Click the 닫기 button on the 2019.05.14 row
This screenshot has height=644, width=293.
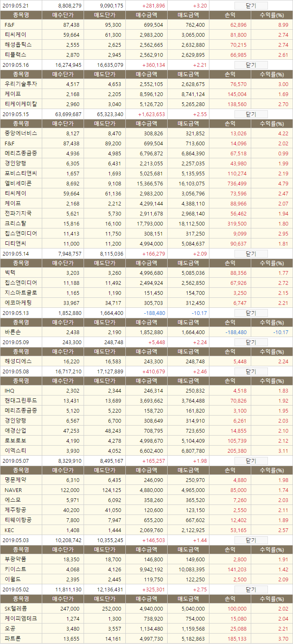pyautogui.click(x=251, y=254)
